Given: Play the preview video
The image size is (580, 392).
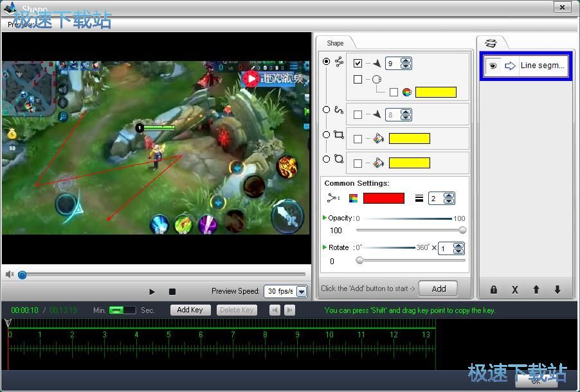Looking at the screenshot, I should click(152, 292).
